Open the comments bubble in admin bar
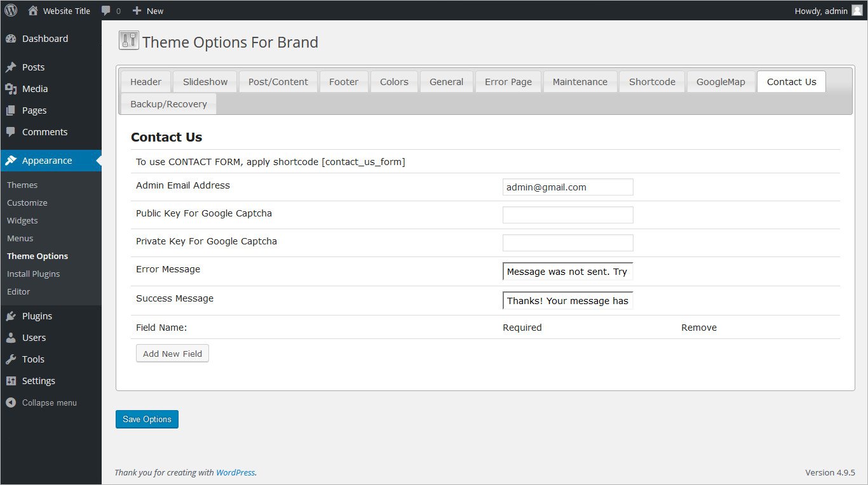 (x=106, y=11)
